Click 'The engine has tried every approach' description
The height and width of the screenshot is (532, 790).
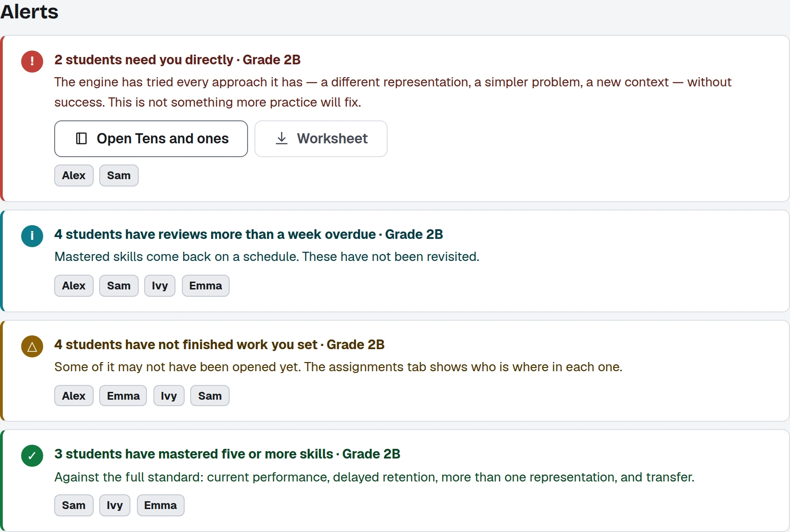(393, 92)
